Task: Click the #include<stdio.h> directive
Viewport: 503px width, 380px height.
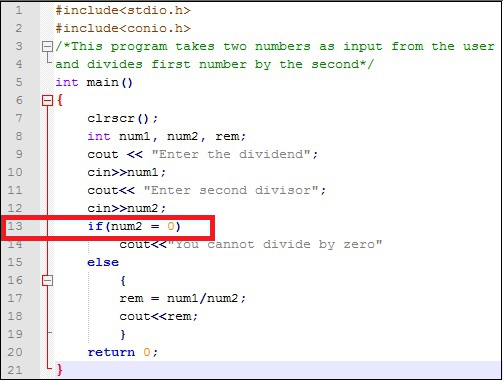Action: coord(123,10)
